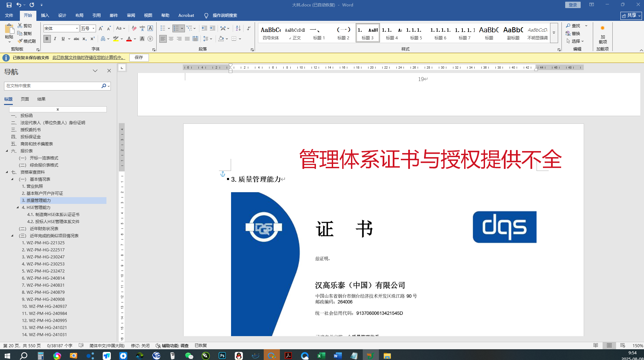Switch navigation pane to the 页面 tab

tap(25, 99)
